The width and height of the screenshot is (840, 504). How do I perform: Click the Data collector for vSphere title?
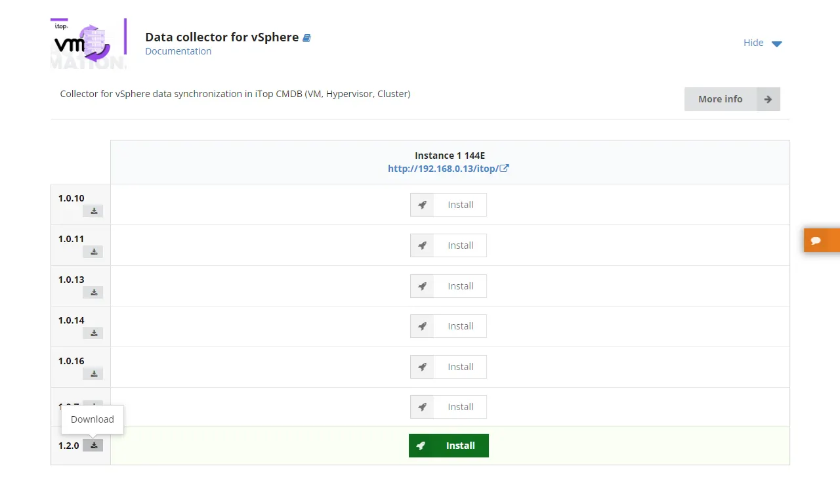pos(222,37)
